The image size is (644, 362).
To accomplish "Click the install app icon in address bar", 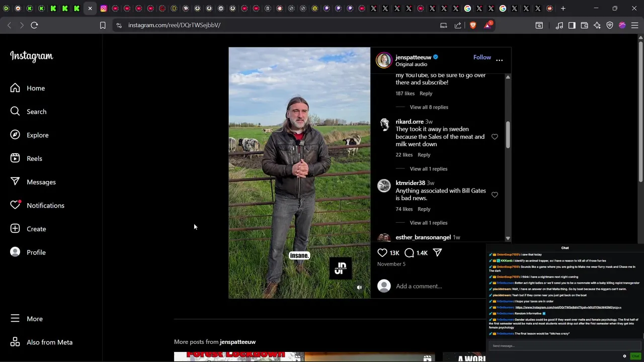I will 443,25.
